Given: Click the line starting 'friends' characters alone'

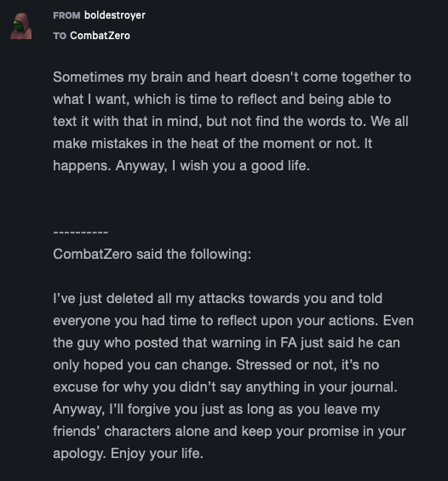Looking at the screenshot, I should click(229, 432).
